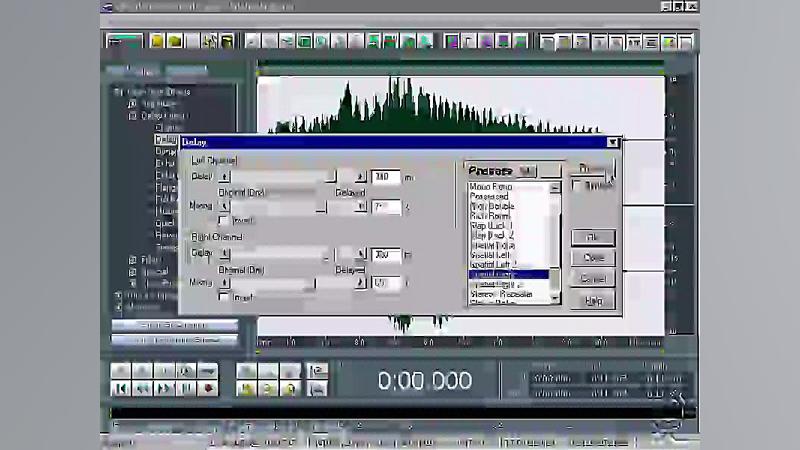Collapse the top-level effects tree node

(118, 92)
